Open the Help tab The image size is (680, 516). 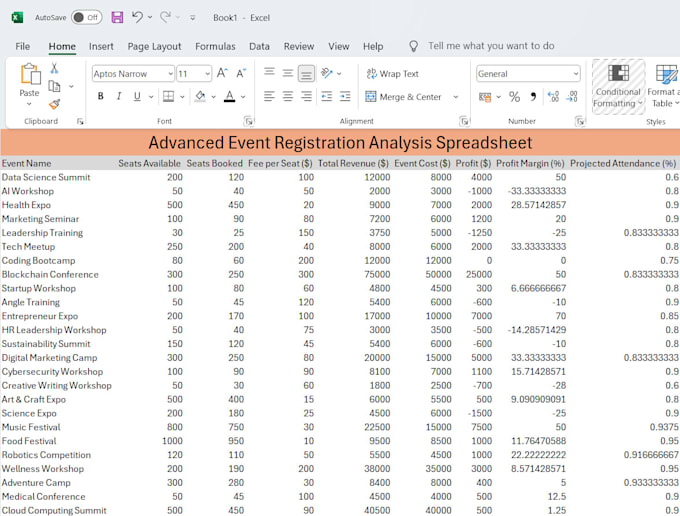(x=373, y=46)
